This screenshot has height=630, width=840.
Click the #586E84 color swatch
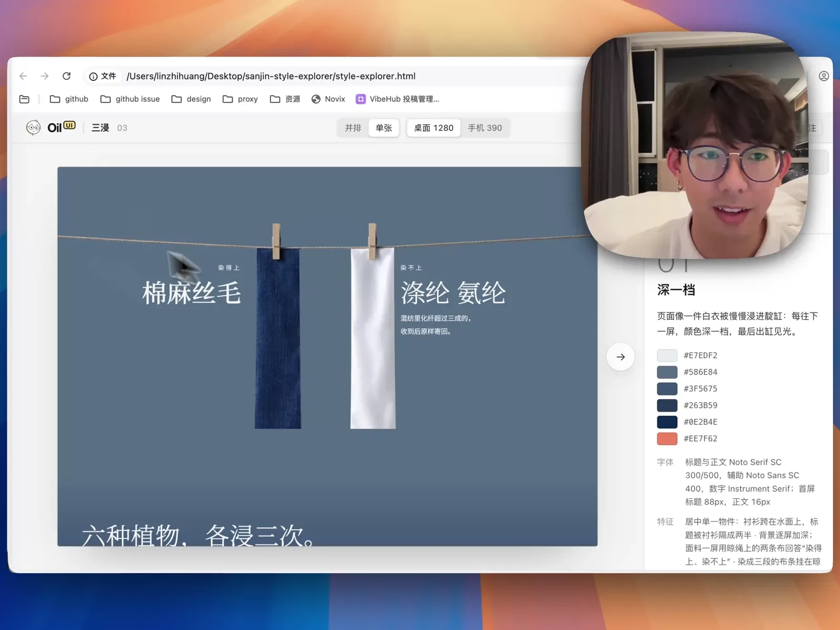[x=667, y=372]
